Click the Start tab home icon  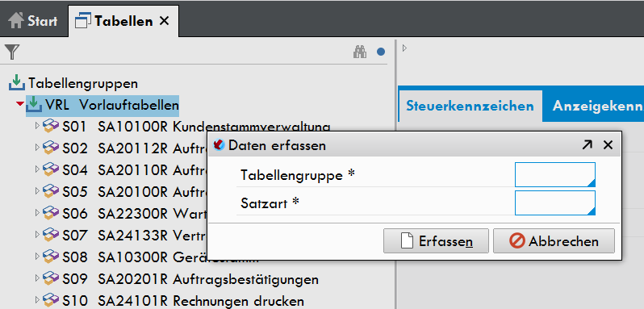coord(16,20)
